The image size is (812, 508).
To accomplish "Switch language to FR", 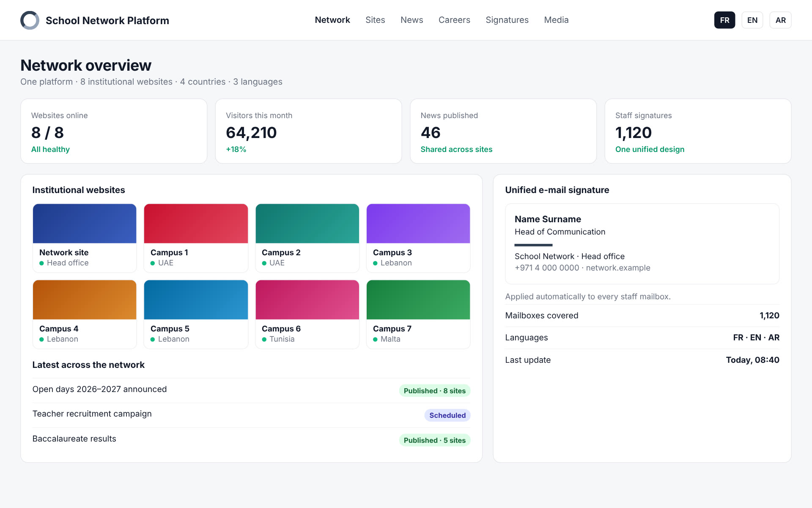I will point(724,20).
